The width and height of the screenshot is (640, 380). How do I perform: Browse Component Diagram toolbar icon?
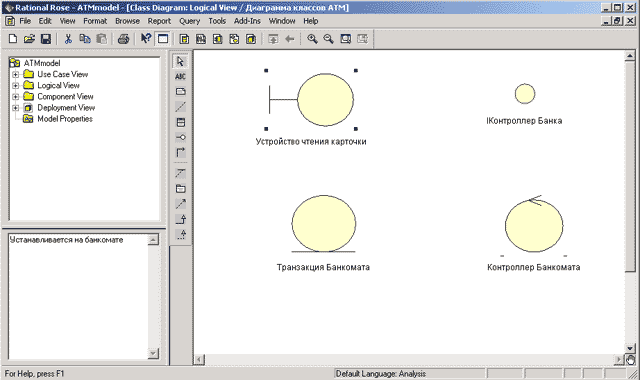[218, 39]
